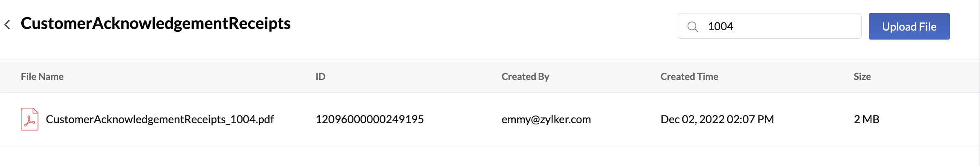The height and width of the screenshot is (166, 980).
Task: Click the red PDF file icon
Action: tap(29, 119)
